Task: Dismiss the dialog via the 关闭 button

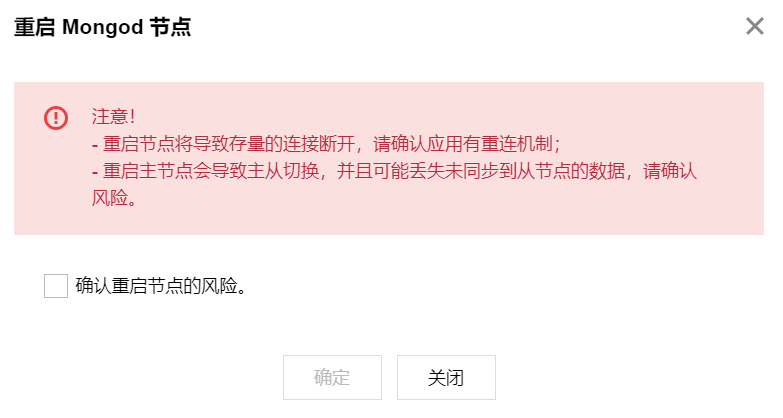Action: [446, 378]
